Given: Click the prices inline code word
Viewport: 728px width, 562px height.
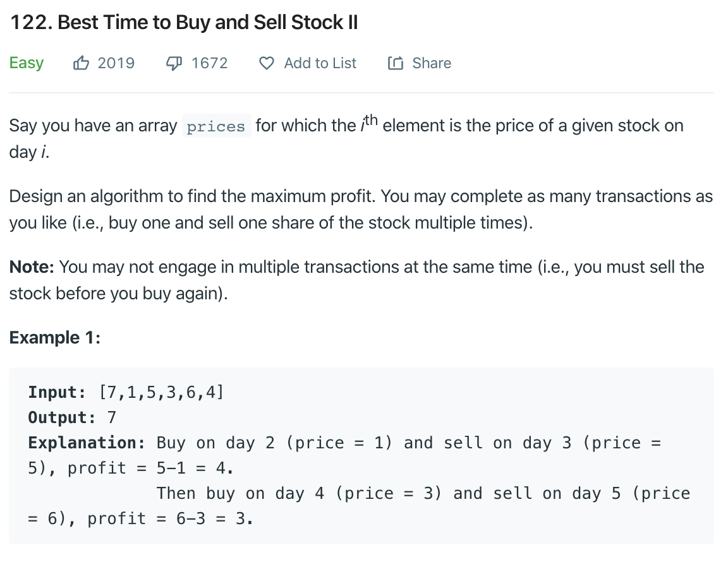Looking at the screenshot, I should tap(215, 126).
